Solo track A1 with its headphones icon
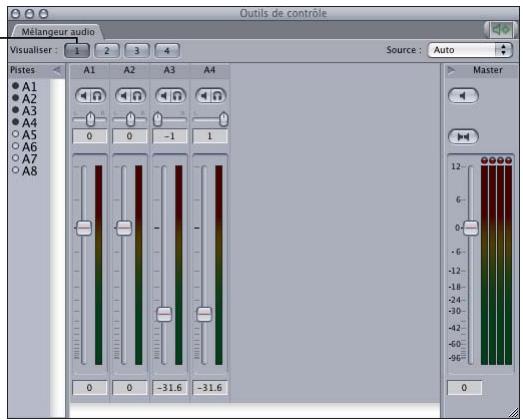523x420 pixels. [x=97, y=96]
